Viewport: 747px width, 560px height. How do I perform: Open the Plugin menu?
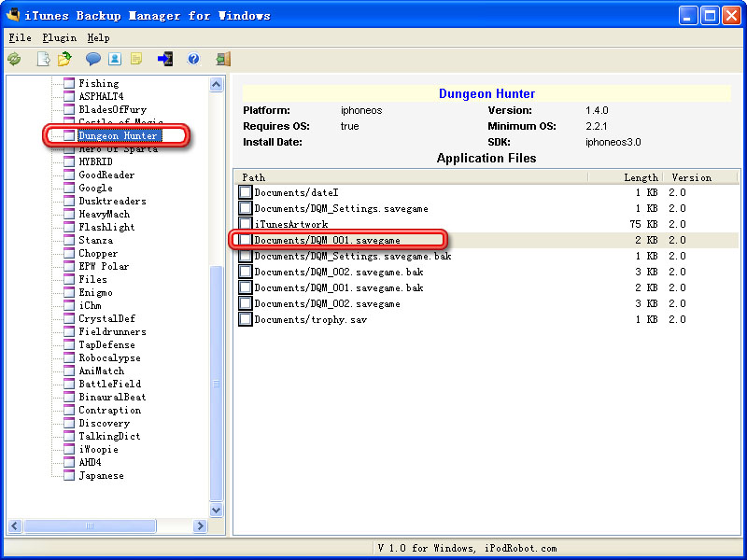pyautogui.click(x=59, y=37)
